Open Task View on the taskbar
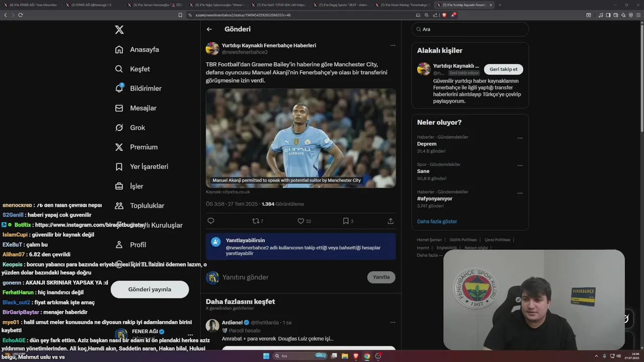The image size is (644, 362). pos(334,356)
